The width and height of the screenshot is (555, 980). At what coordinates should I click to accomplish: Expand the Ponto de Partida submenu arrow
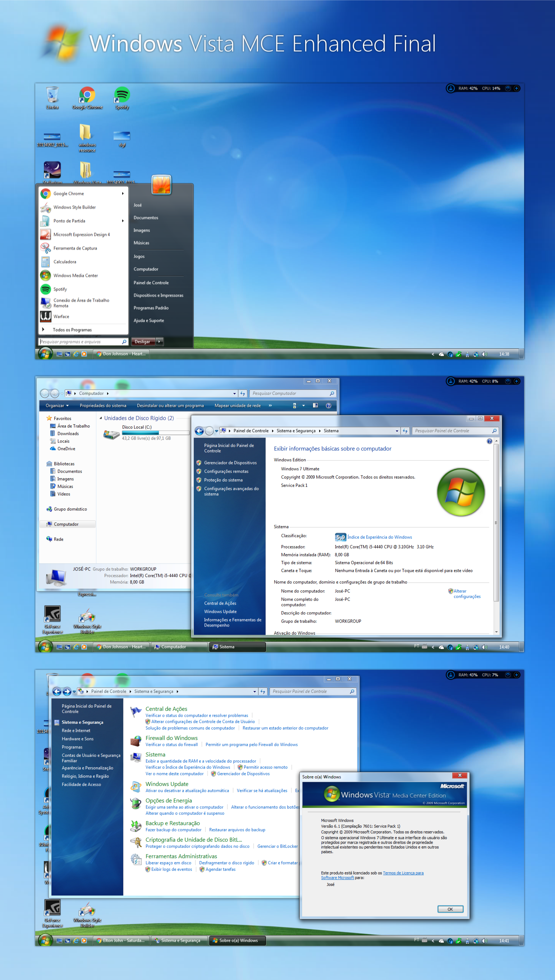(123, 221)
